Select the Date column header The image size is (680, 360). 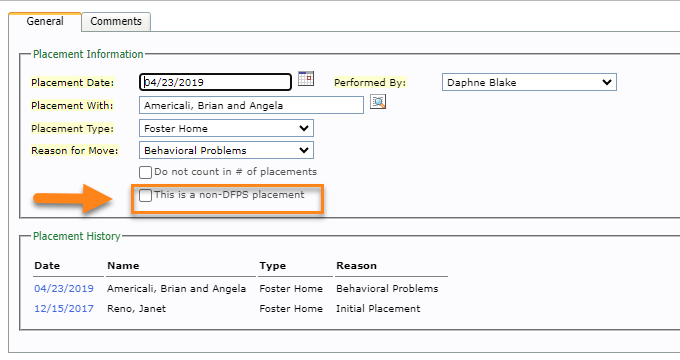click(47, 265)
